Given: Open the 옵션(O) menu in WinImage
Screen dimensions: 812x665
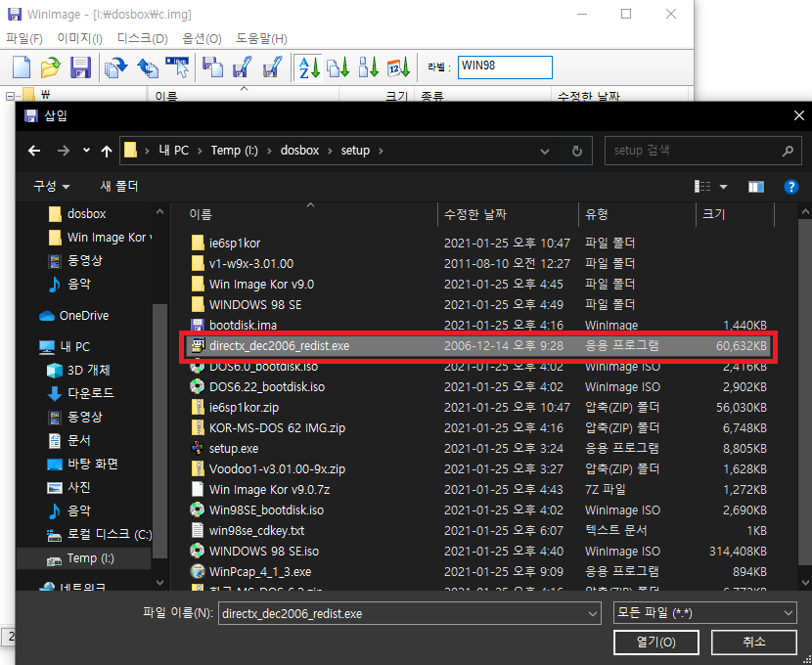Looking at the screenshot, I should [202, 39].
